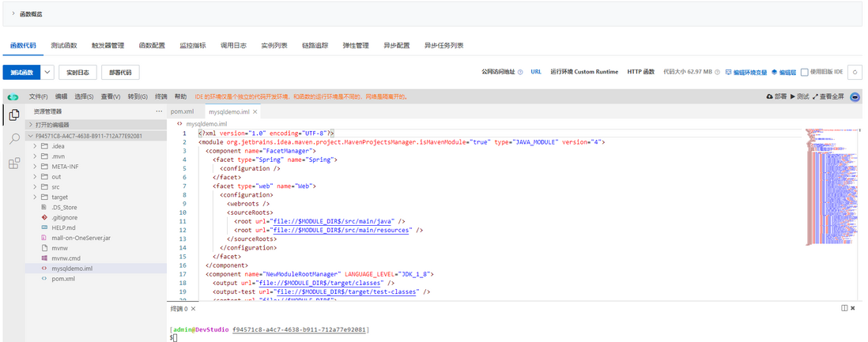
Task: Open the Extensions icon in activity bar
Action: 14,163
